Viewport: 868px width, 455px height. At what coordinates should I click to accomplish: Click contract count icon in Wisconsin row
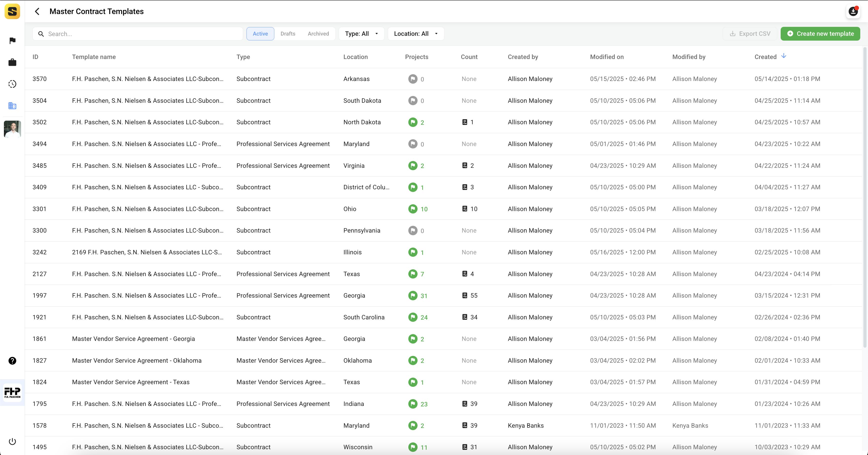465,447
